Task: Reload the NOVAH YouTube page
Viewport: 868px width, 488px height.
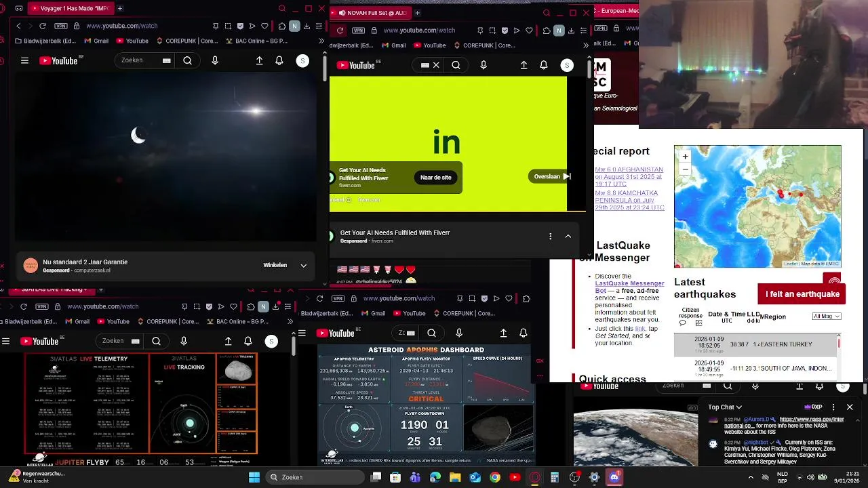Action: [x=340, y=30]
